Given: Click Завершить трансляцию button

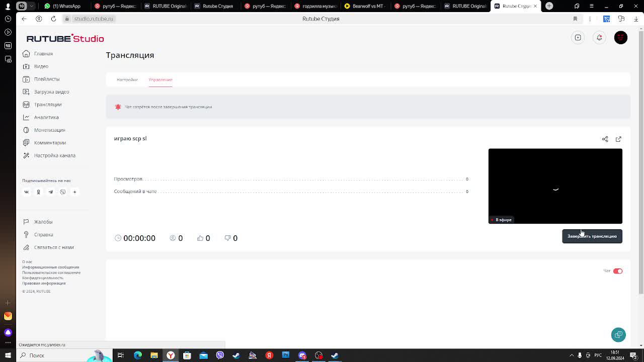Looking at the screenshot, I should (x=592, y=236).
